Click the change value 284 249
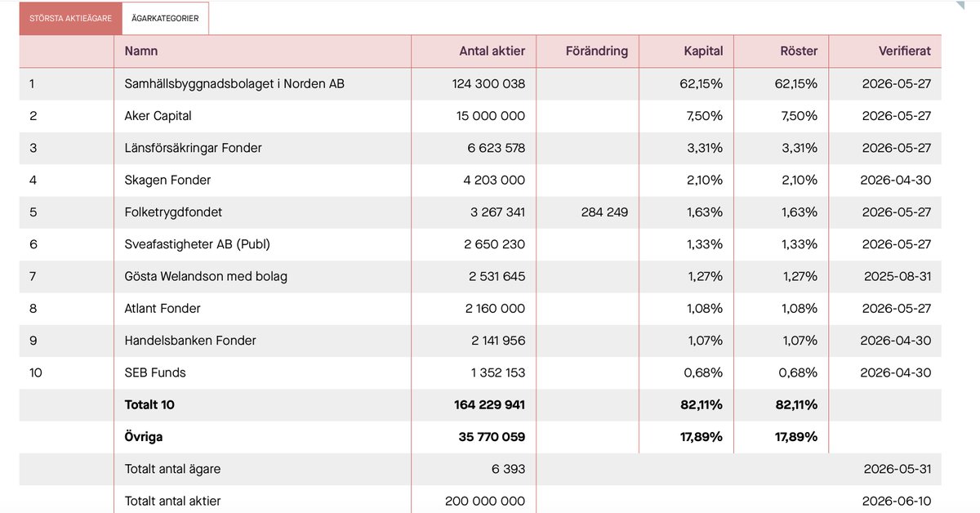Viewport: 980px width, 513px height. click(x=604, y=212)
